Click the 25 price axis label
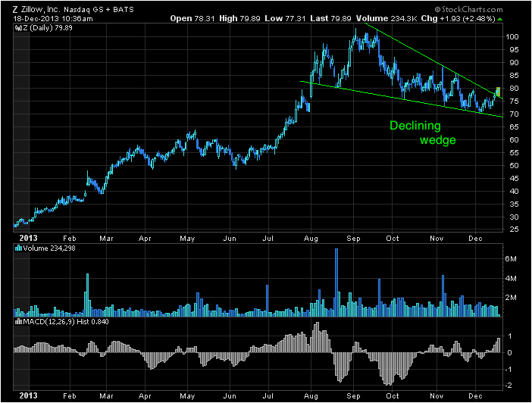 pyautogui.click(x=514, y=230)
